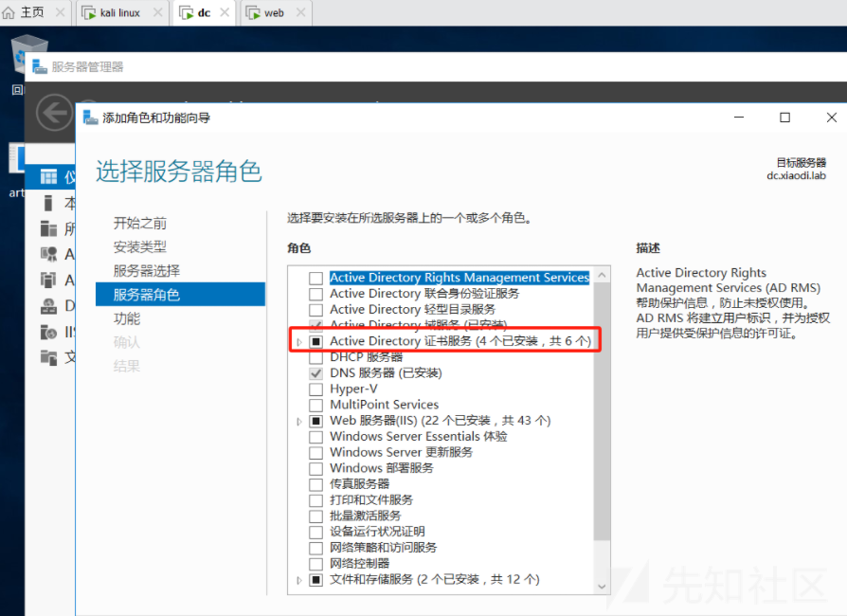Click the Server Manager title icon
The width and height of the screenshot is (847, 616).
[x=40, y=67]
